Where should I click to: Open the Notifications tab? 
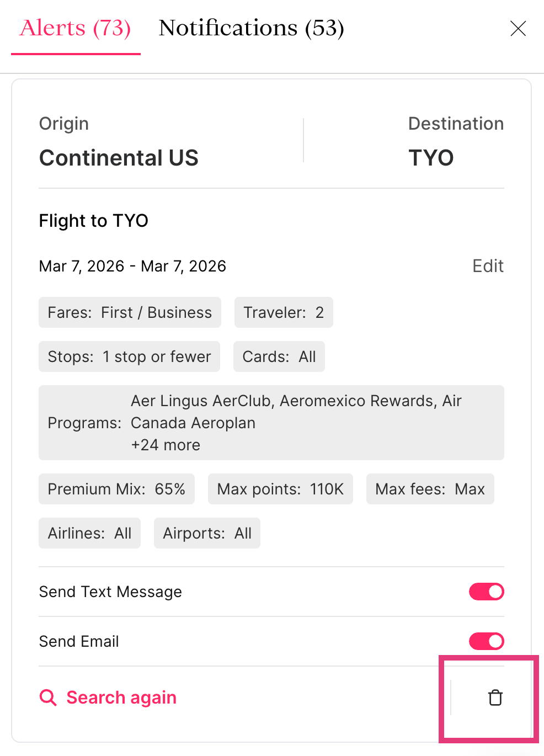(251, 28)
